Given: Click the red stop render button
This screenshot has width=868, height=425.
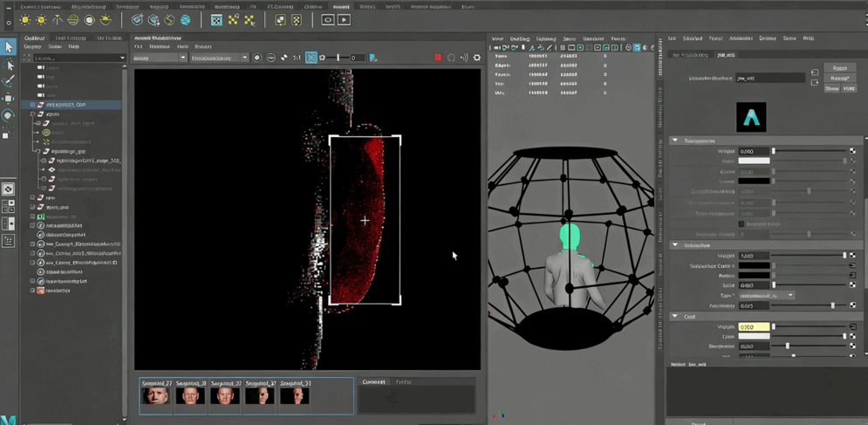Looking at the screenshot, I should pos(438,58).
